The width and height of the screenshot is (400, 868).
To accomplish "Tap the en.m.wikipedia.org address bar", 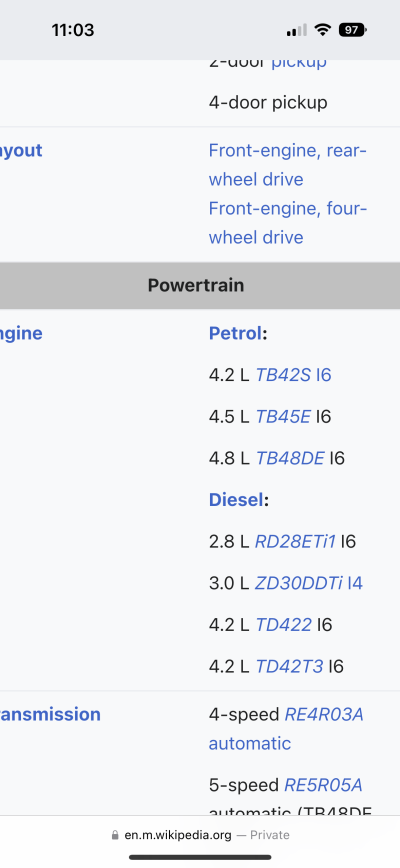I will click(178, 835).
